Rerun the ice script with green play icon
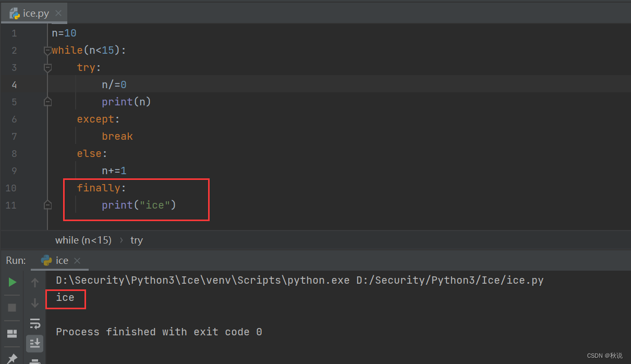This screenshot has height=364, width=631. pos(12,282)
